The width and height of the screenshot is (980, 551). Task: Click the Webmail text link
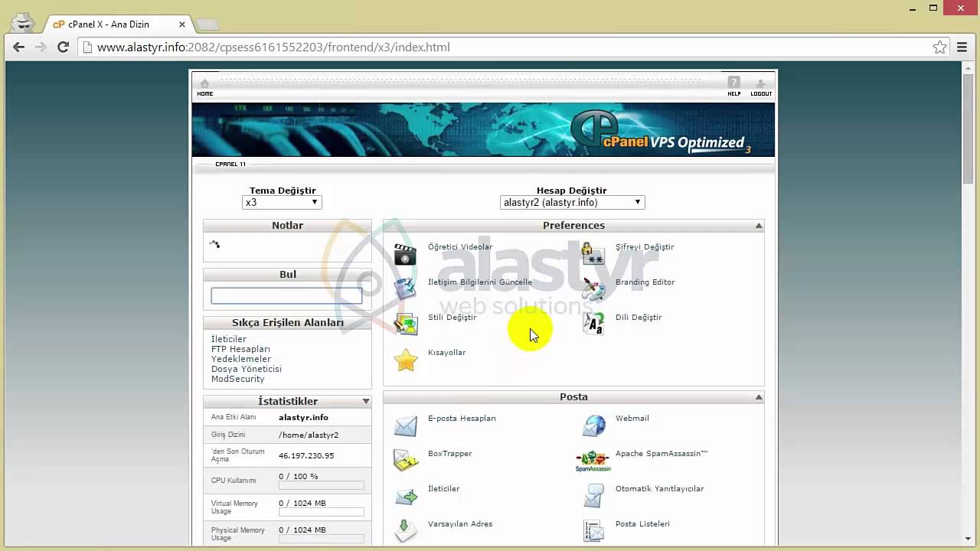[x=632, y=419]
